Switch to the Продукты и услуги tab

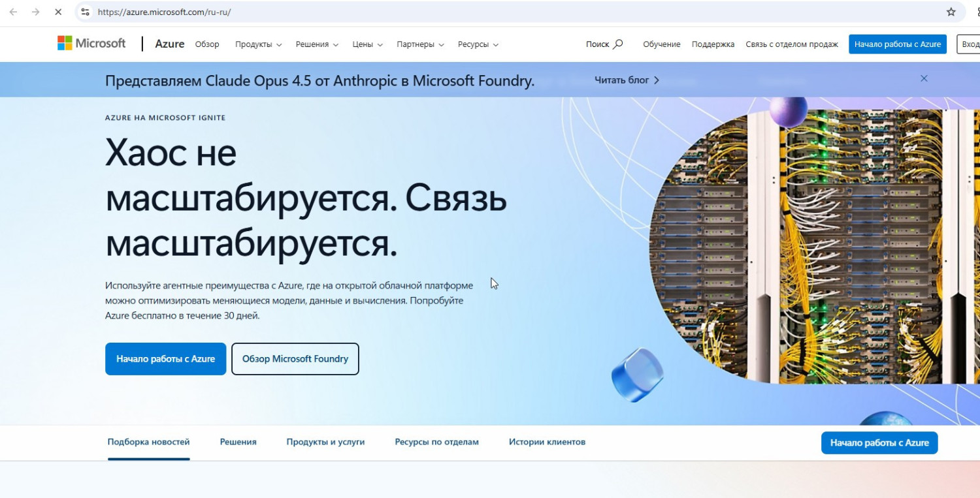325,442
